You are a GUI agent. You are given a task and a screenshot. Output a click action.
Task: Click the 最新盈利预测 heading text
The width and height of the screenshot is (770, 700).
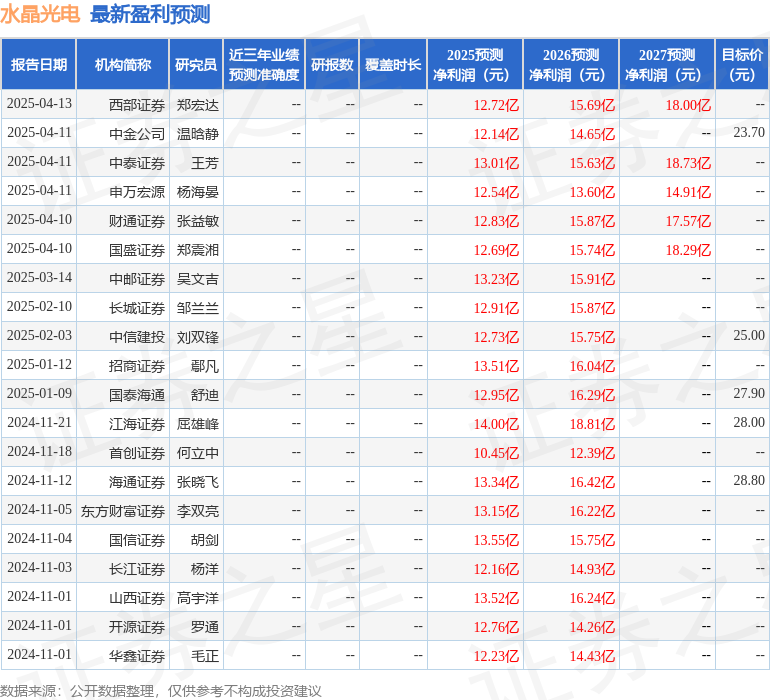pos(150,14)
